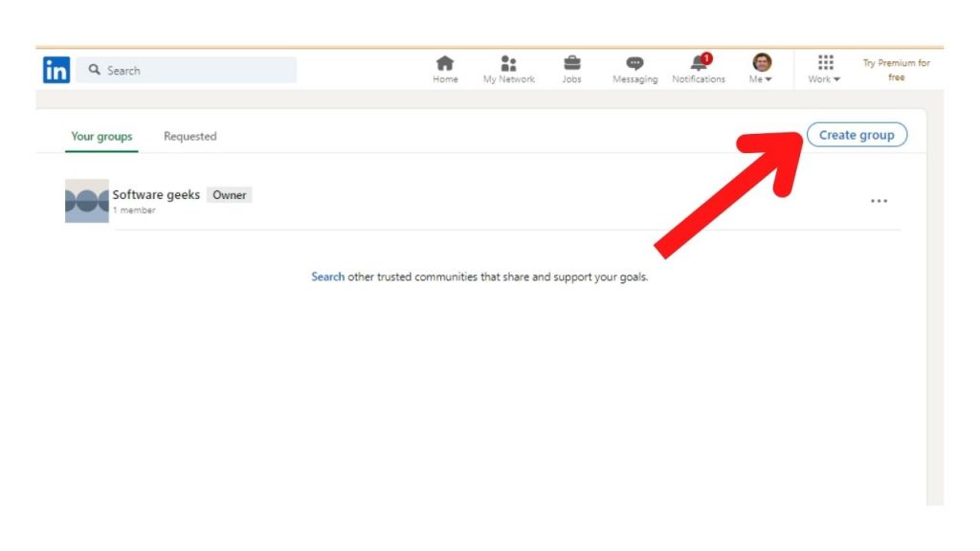980x551 pixels.
Task: Switch to the Requested tab
Action: tap(190, 136)
